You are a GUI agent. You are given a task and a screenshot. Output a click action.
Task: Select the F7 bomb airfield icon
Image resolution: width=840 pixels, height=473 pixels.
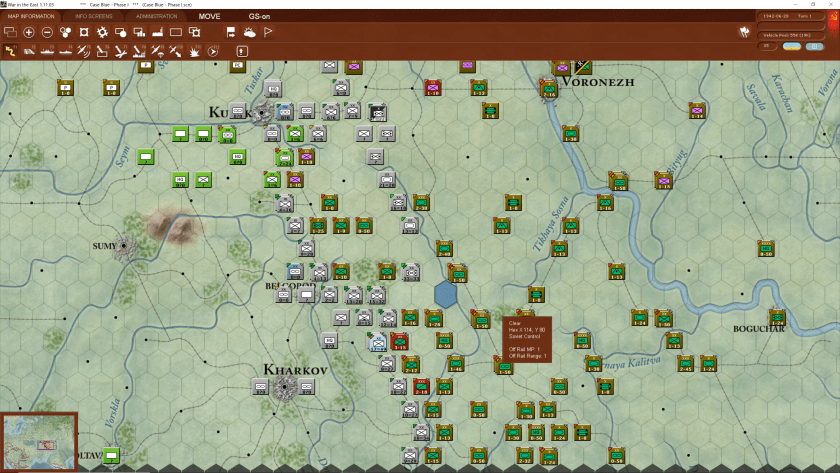pos(121,51)
